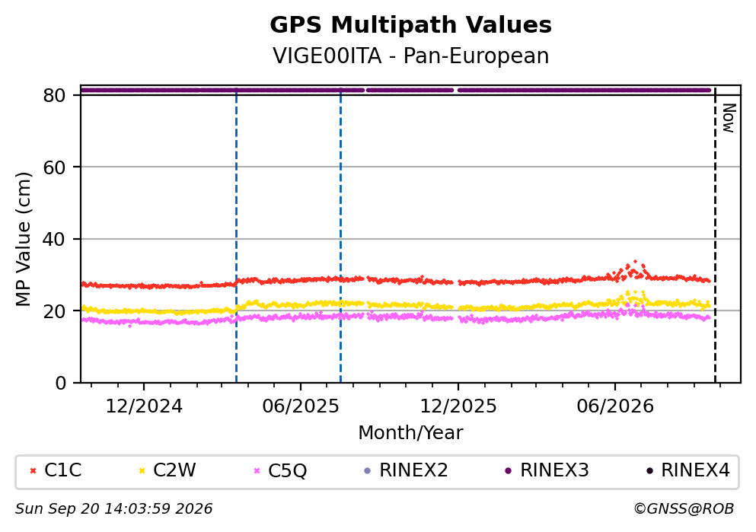Select the C1C legend label
The image size is (756, 532).
point(62,470)
